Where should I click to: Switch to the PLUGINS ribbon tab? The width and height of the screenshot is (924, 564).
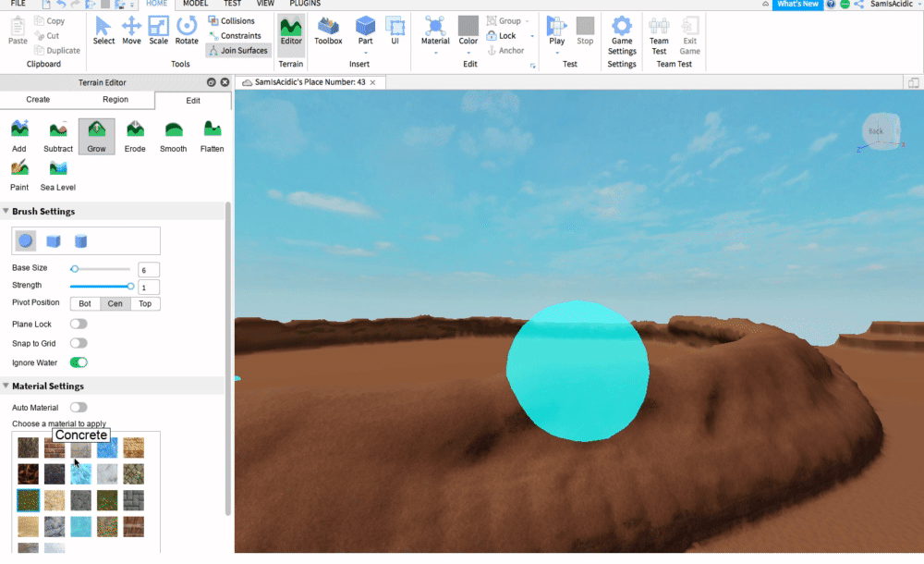[x=305, y=4]
